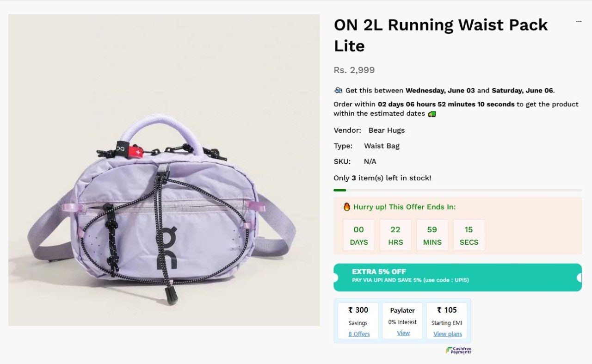Click the shipping icon before Get this between
Viewport: 592px width, 364px height.
click(x=338, y=90)
